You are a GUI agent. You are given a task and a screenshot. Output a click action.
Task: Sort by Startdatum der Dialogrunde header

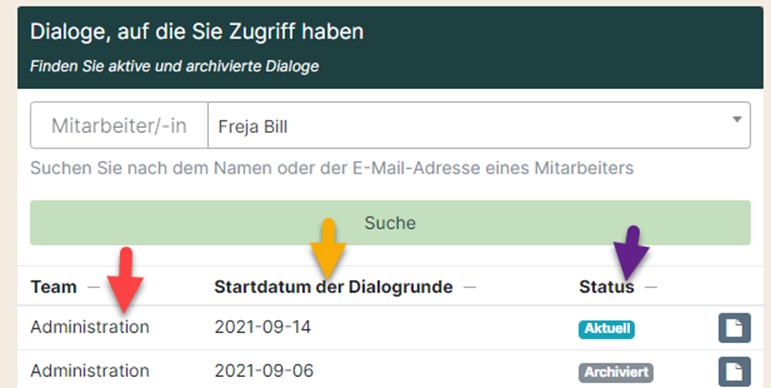(333, 287)
